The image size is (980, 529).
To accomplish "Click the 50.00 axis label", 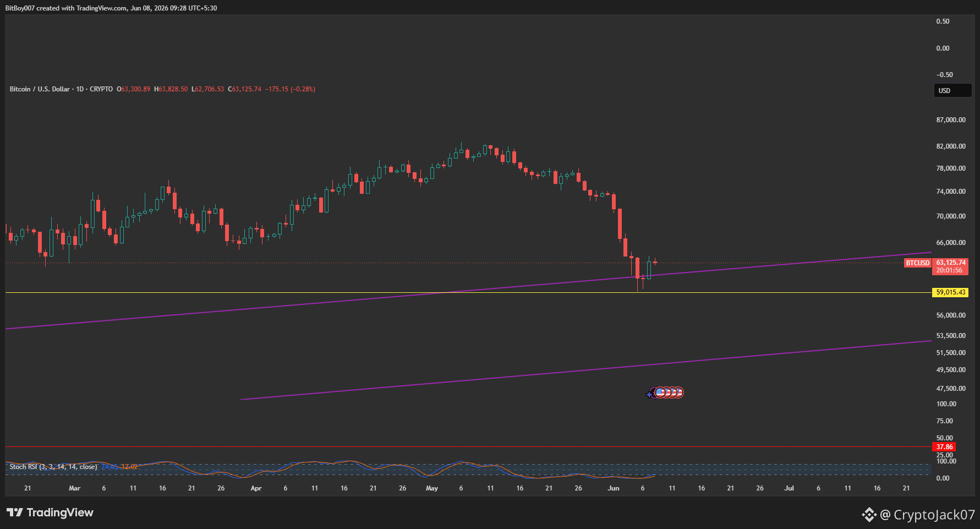I will pyautogui.click(x=945, y=438).
